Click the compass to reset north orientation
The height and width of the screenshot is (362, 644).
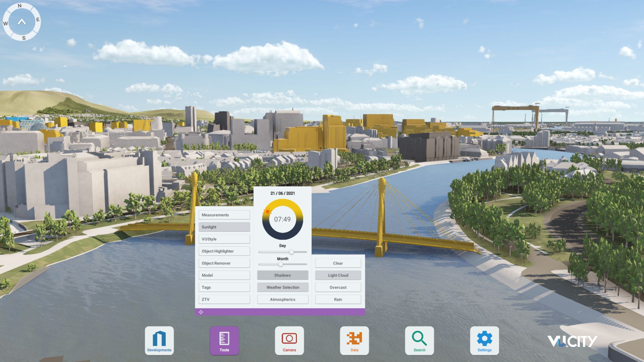[x=22, y=21]
